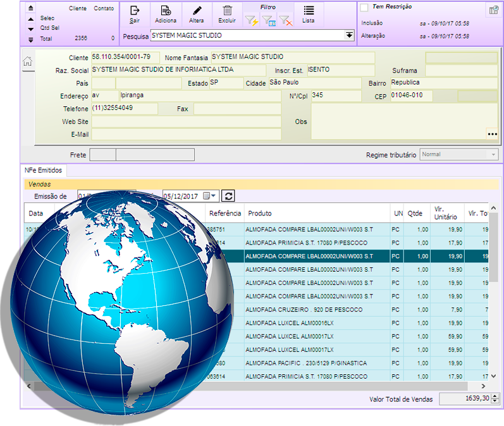Click the Inscr. Est. field
The image size is (504, 426).
341,70
